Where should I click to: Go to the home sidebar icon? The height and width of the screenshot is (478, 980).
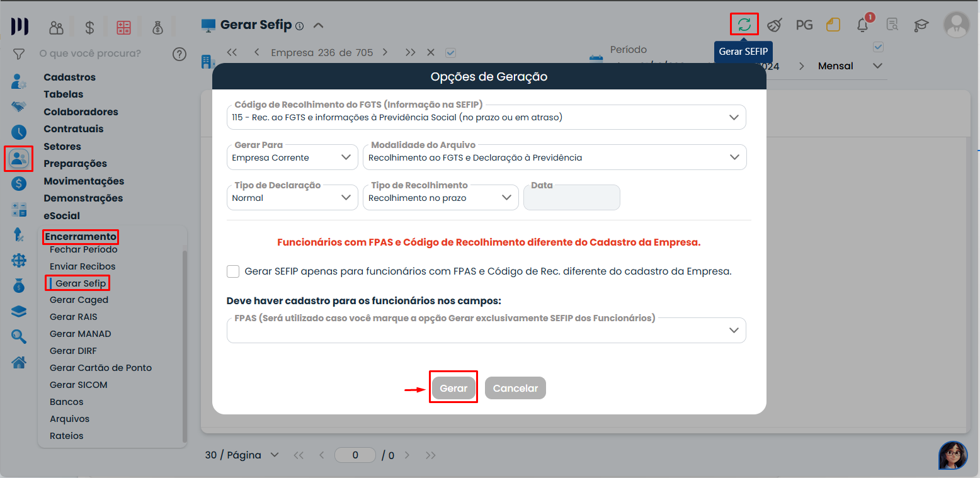(x=19, y=363)
